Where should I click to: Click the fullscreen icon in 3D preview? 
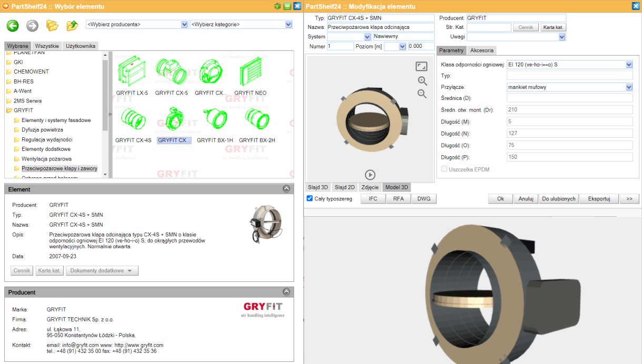[422, 66]
